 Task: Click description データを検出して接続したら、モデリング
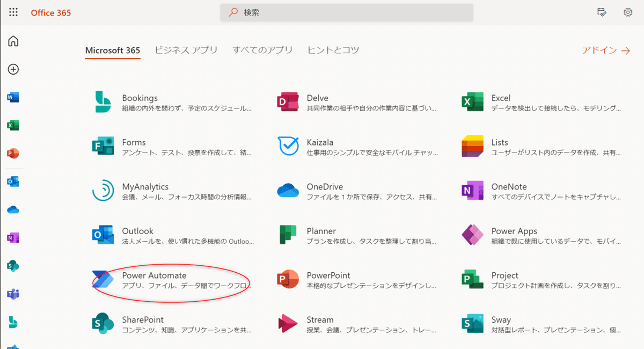(557, 108)
